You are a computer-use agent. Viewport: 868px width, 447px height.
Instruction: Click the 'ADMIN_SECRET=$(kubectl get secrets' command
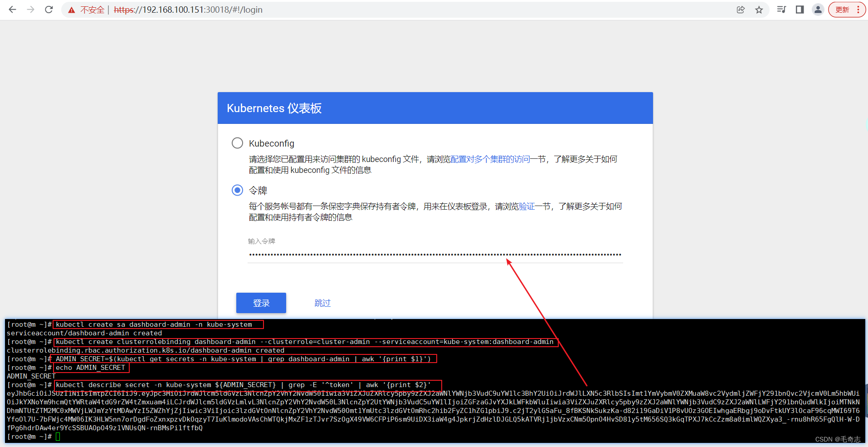pos(244,359)
